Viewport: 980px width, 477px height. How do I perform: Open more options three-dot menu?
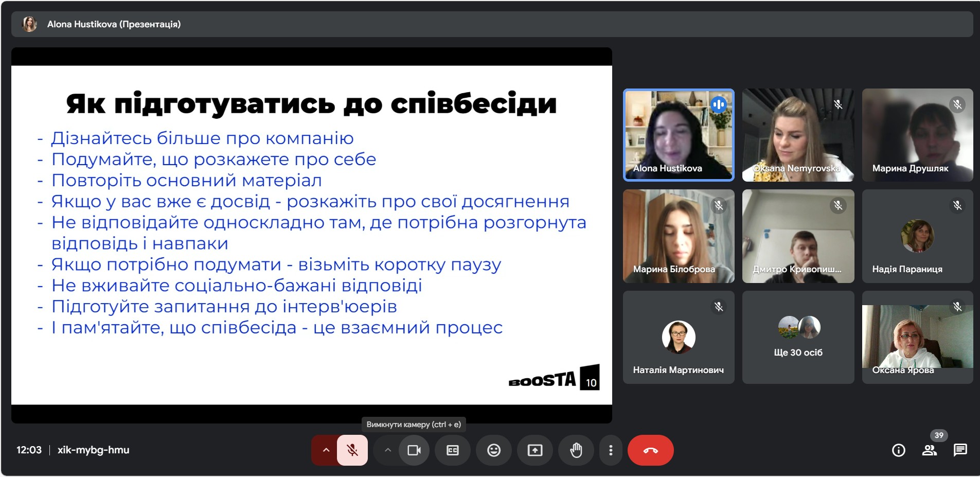(611, 450)
